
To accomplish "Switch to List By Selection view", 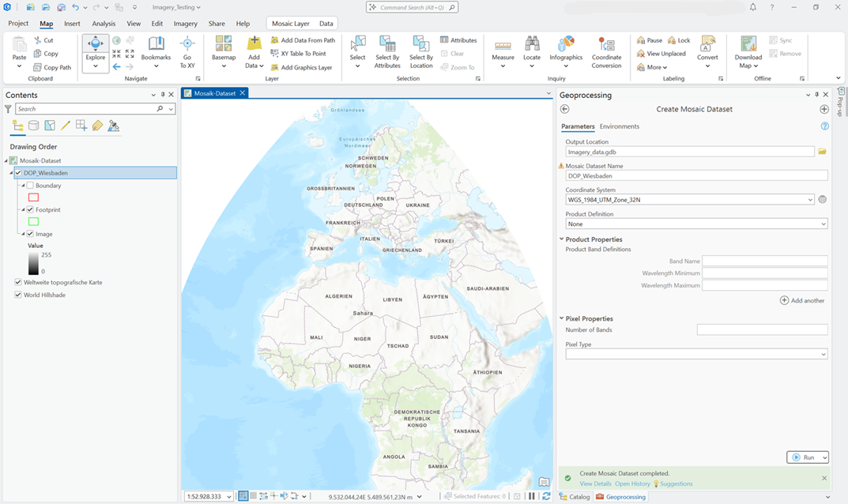I will pyautogui.click(x=50, y=126).
